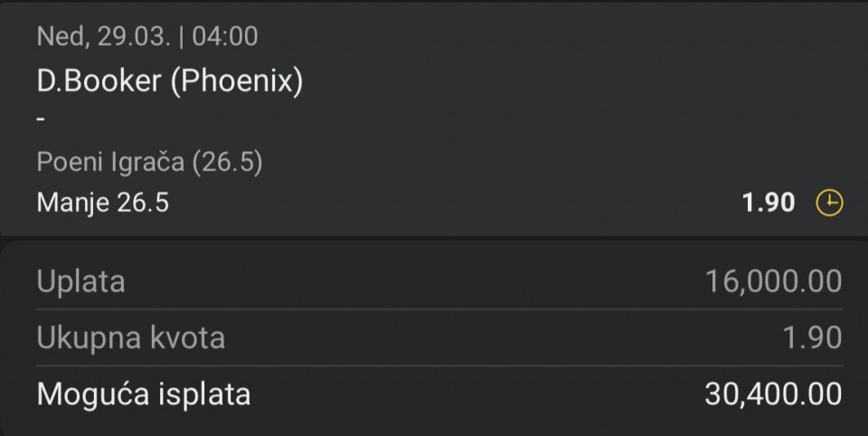Tap the dash below the player name
The image size is (868, 436).
(x=42, y=119)
